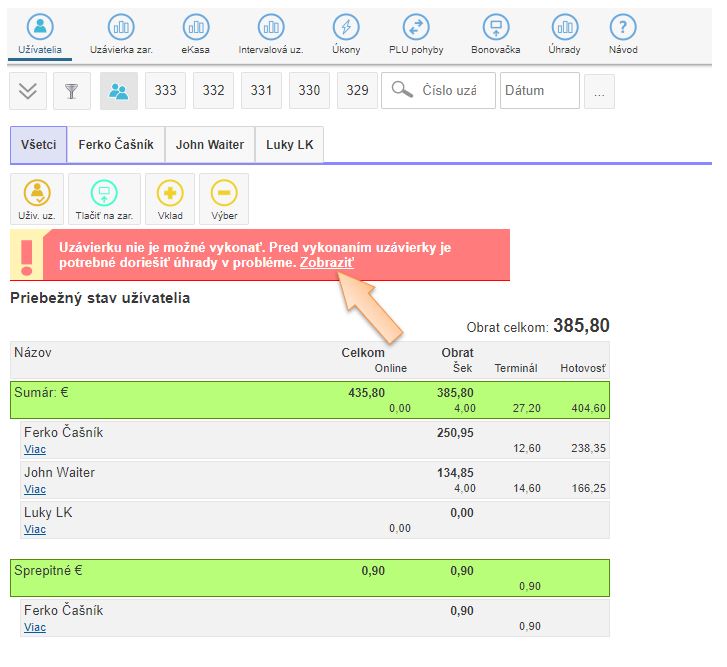Click the Výber withdrawal button
Screen dimensions: 727x667
(224, 199)
